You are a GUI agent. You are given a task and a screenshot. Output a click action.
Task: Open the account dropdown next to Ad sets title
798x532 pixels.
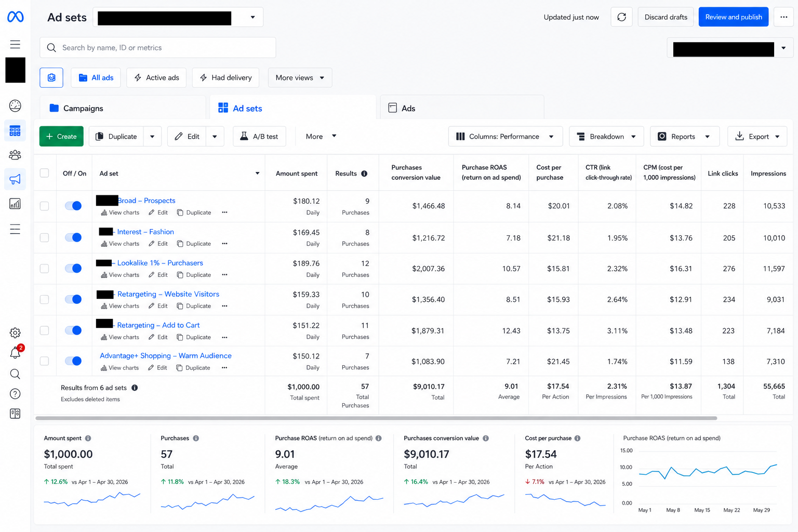[x=178, y=17]
